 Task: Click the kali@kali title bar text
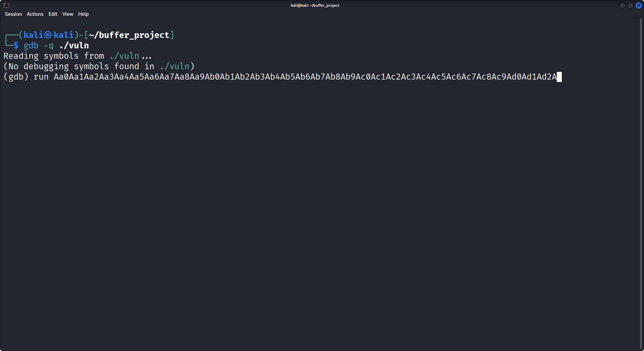tap(315, 5)
